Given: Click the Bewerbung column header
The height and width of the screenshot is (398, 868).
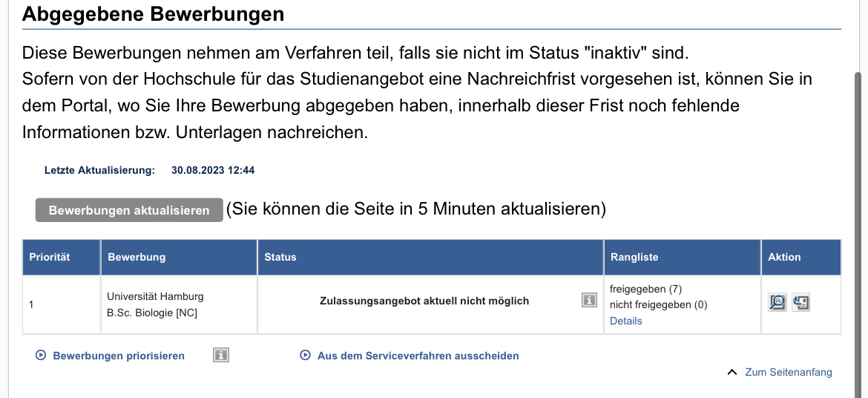Looking at the screenshot, I should [x=137, y=257].
